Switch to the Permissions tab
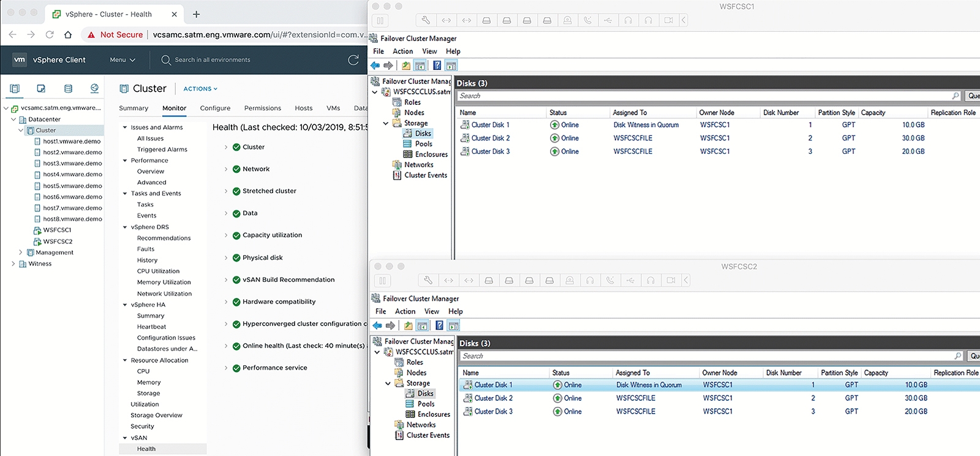This screenshot has width=980, height=456. pos(263,108)
